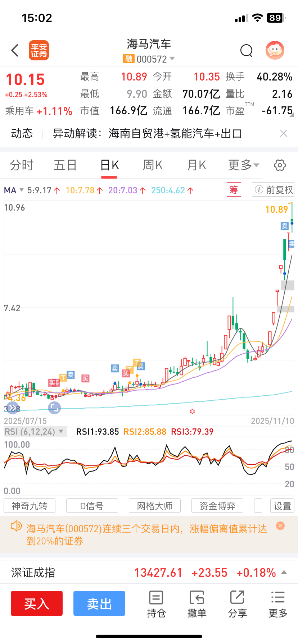Open the MA indicator dropdown
The image size is (298, 644).
(x=14, y=190)
